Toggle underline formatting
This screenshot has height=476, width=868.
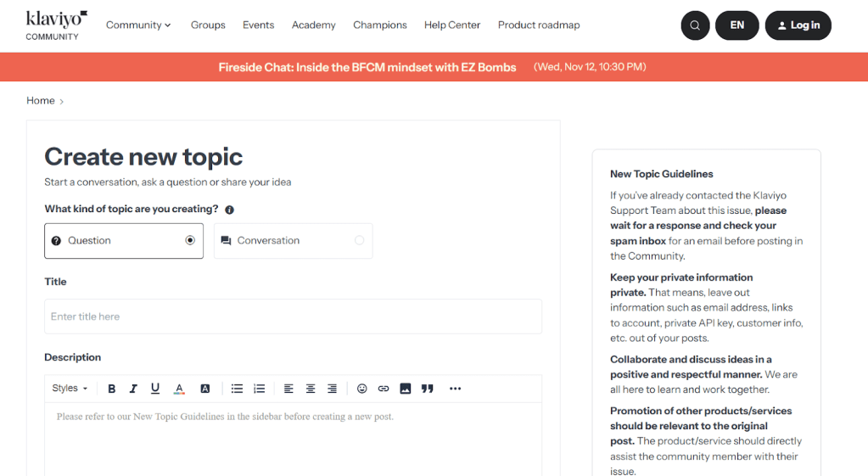(x=155, y=389)
